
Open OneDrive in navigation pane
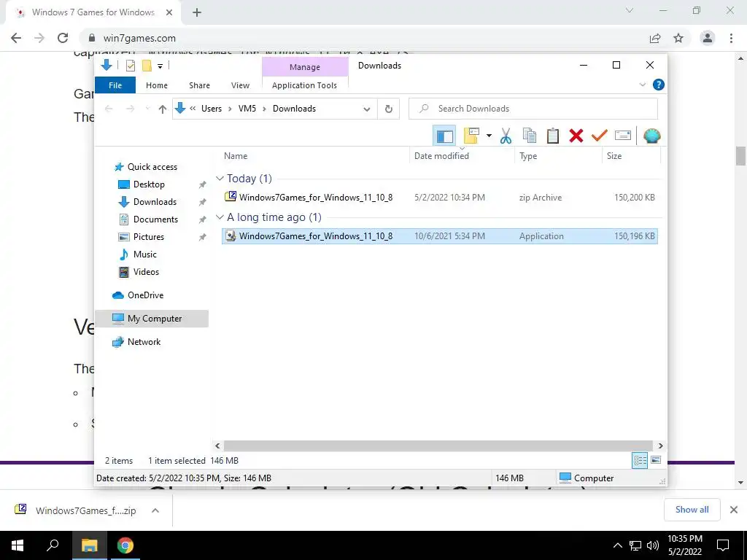click(x=145, y=295)
